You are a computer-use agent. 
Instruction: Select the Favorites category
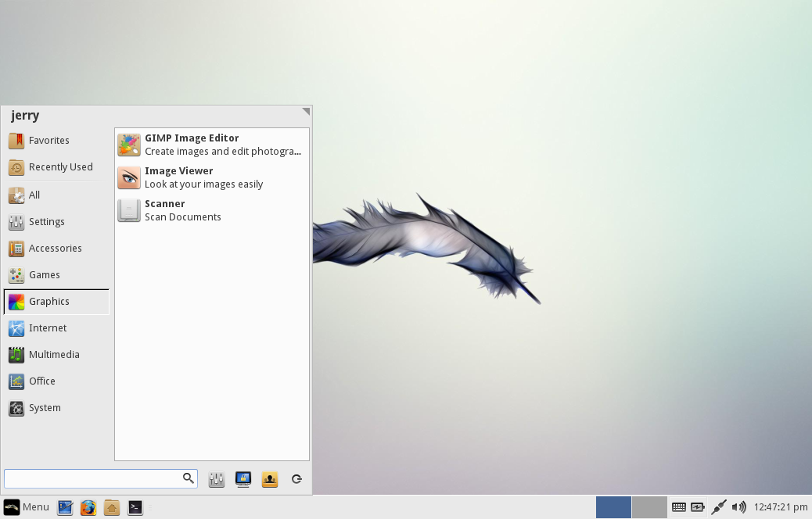click(x=56, y=140)
